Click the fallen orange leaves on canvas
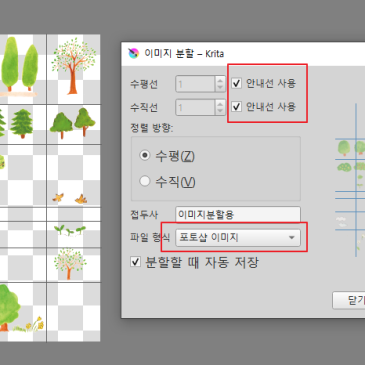Image resolution: width=365 pixels, height=365 pixels. [70, 199]
